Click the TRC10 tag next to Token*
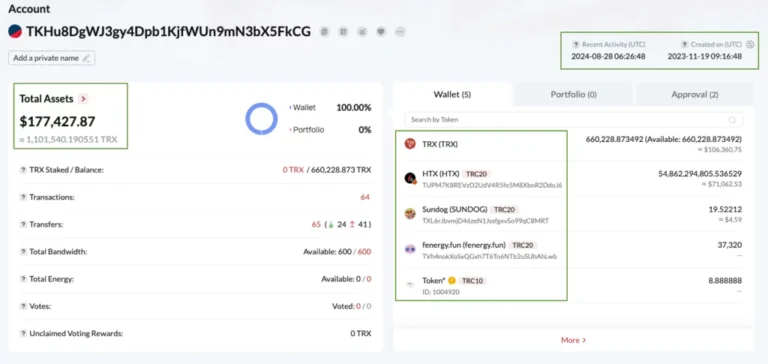This screenshot has height=364, width=768. [x=473, y=281]
